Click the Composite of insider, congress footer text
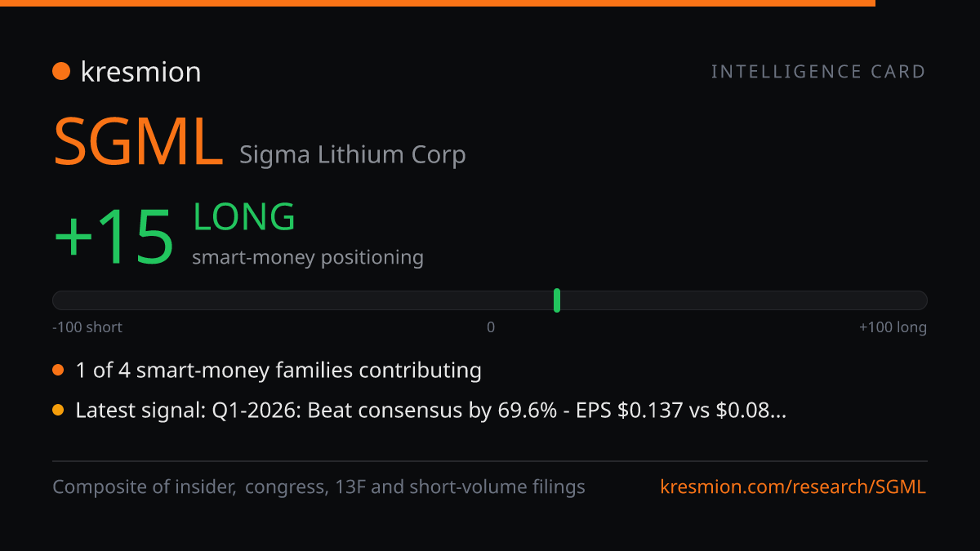980x551 pixels. (318, 487)
